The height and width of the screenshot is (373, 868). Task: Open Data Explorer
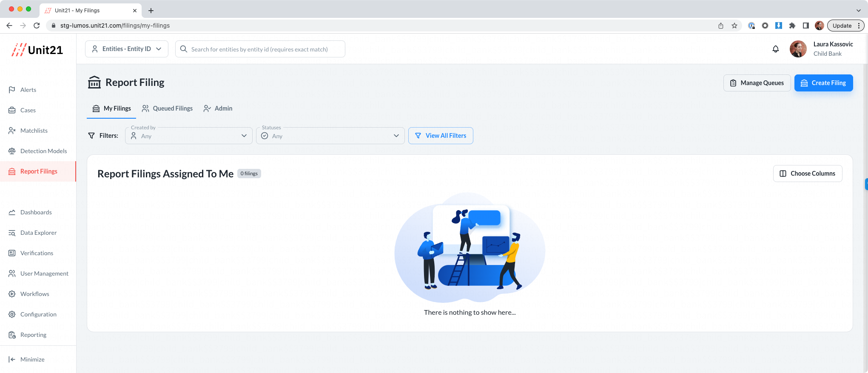coord(38,233)
